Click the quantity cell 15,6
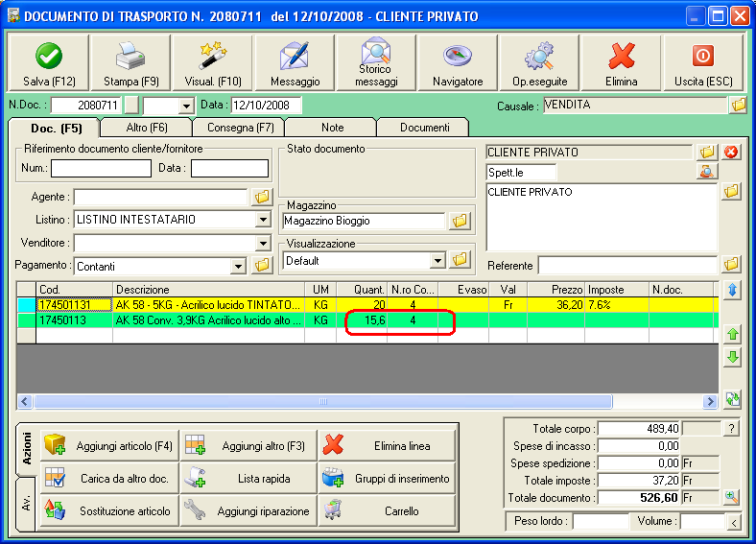This screenshot has height=544, width=756. tap(362, 320)
